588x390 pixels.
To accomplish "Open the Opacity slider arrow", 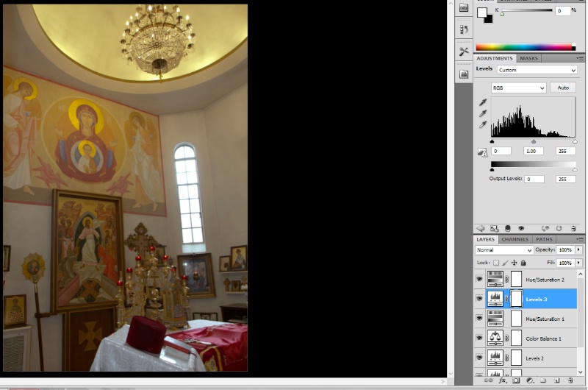I will click(x=578, y=249).
